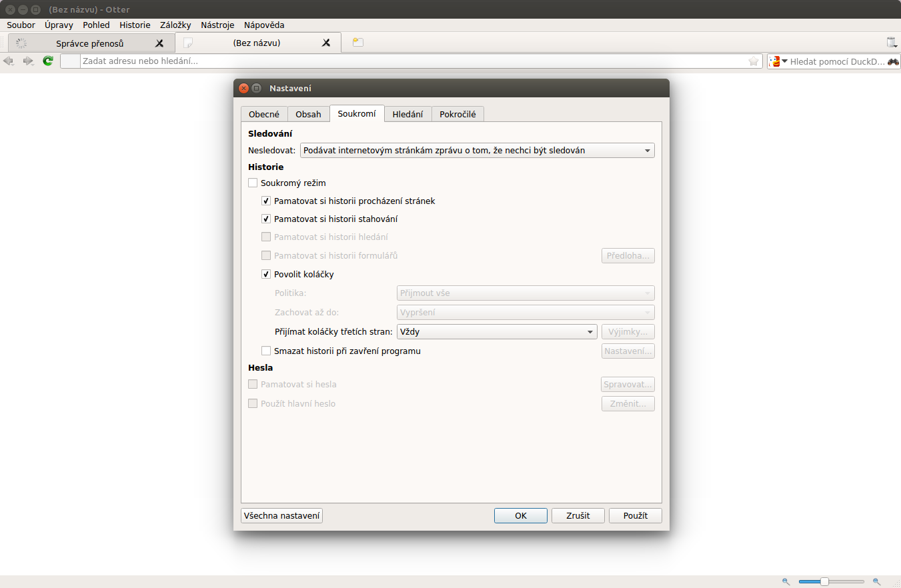Open the Pokročilé tab
Viewport: 901px width, 588px height.
(x=458, y=114)
